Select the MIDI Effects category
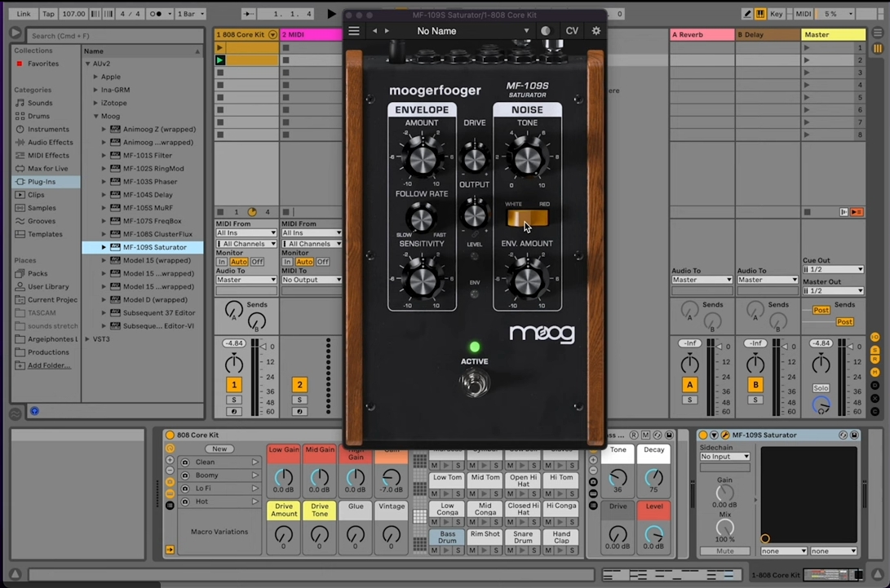Image resolution: width=890 pixels, height=588 pixels. pyautogui.click(x=48, y=155)
